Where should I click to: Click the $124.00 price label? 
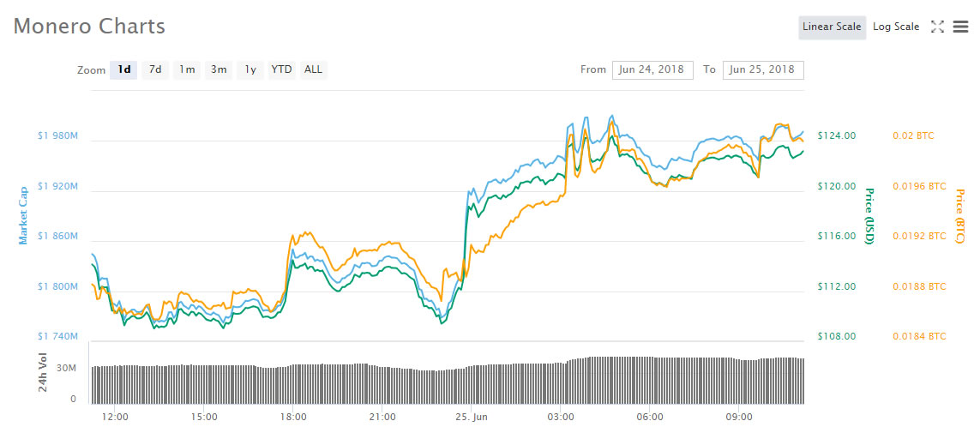(837, 135)
